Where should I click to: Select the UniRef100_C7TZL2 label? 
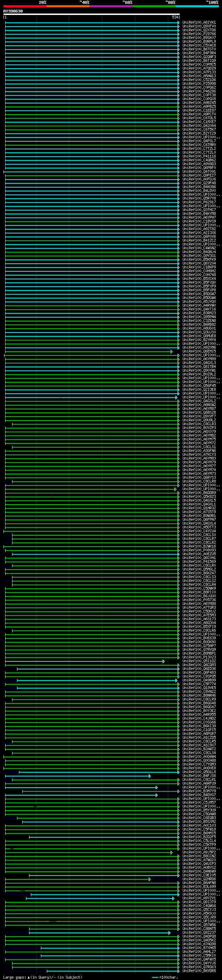click(x=199, y=148)
